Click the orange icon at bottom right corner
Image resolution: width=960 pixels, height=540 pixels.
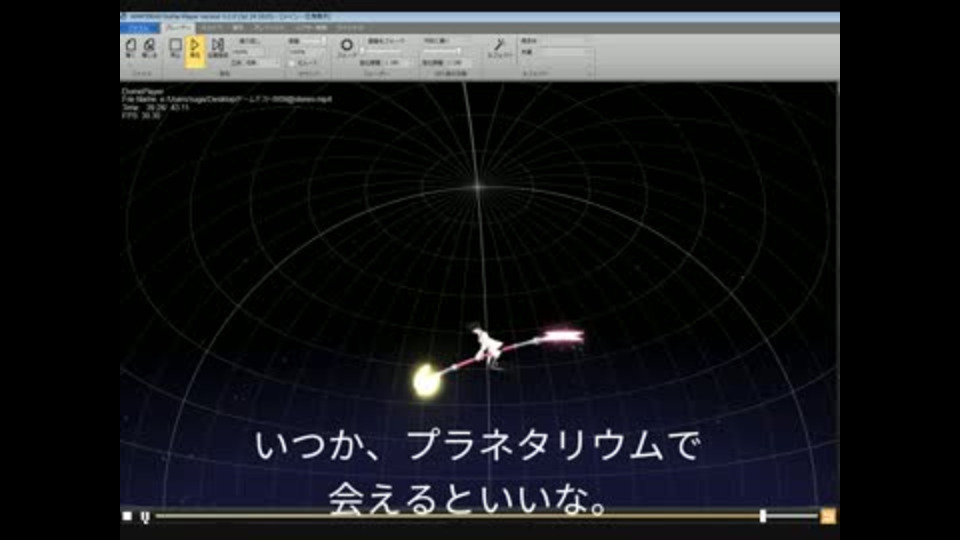tap(828, 516)
